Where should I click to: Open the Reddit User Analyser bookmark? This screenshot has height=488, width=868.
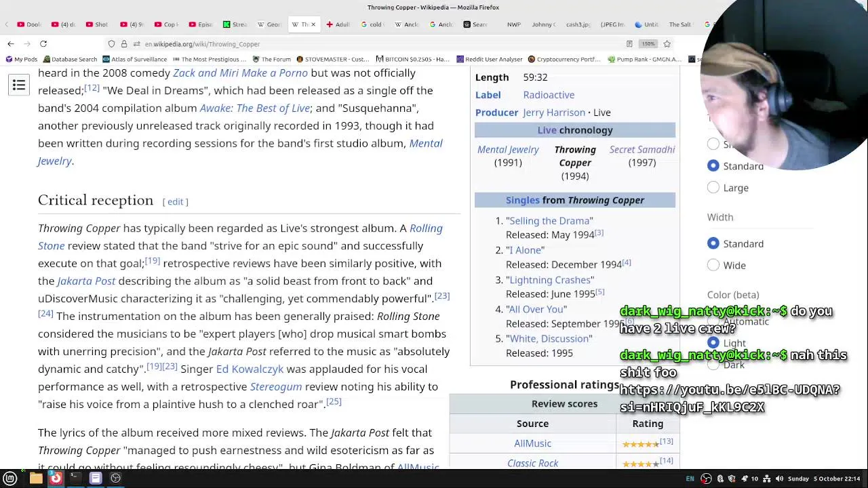[x=490, y=59]
